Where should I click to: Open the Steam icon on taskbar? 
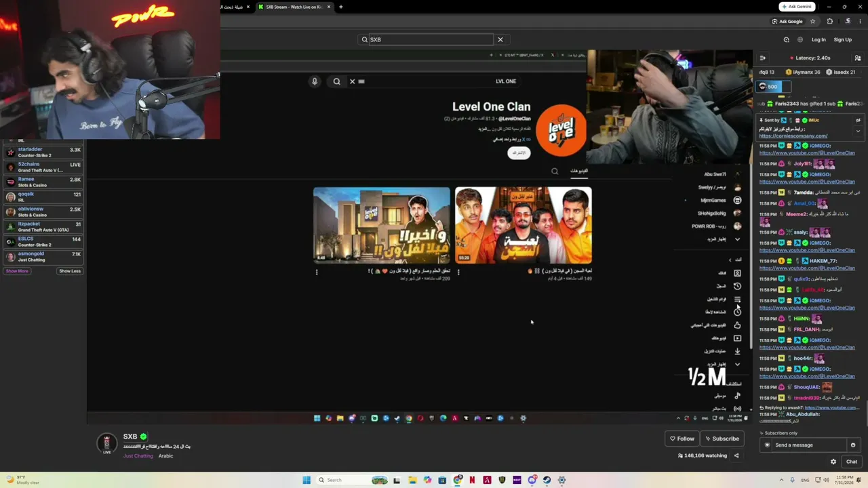(547, 480)
